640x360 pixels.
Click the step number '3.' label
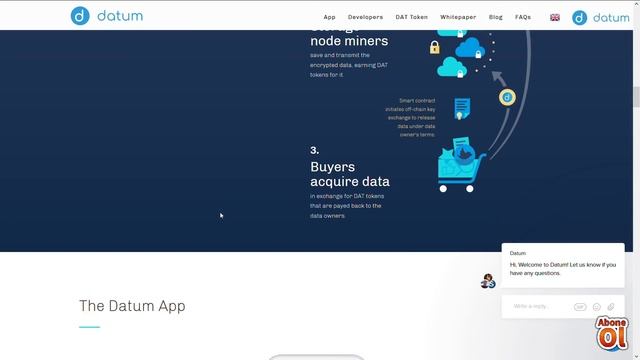point(314,150)
